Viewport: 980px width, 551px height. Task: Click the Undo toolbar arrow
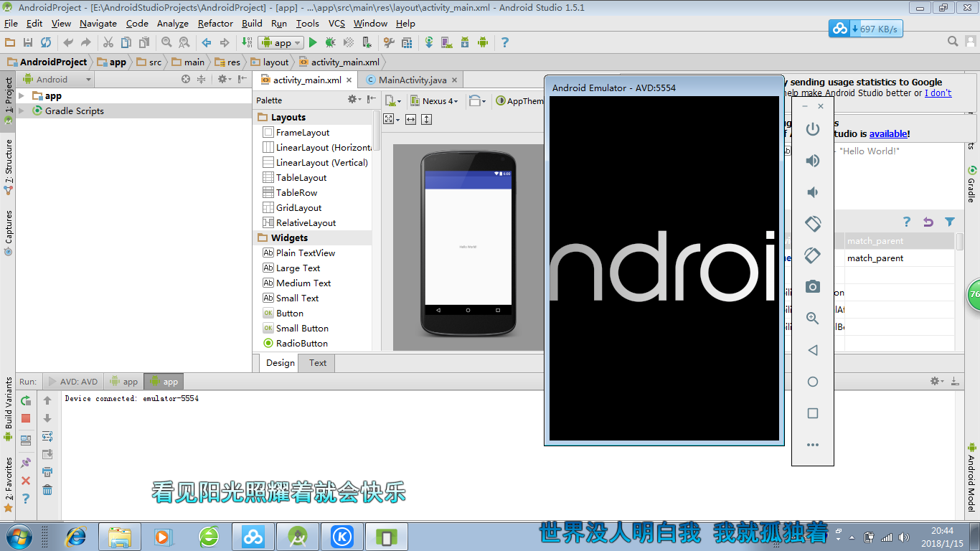[68, 42]
